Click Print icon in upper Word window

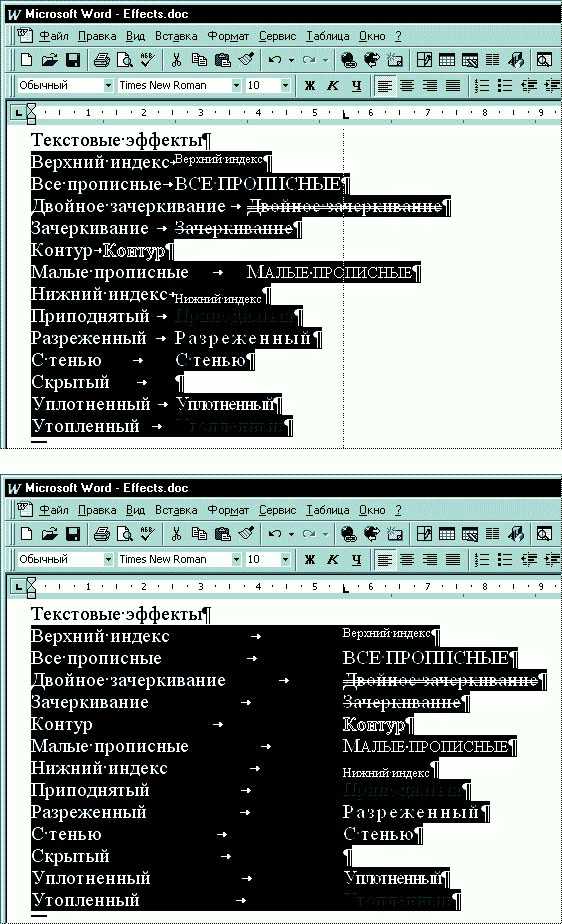click(x=101, y=60)
